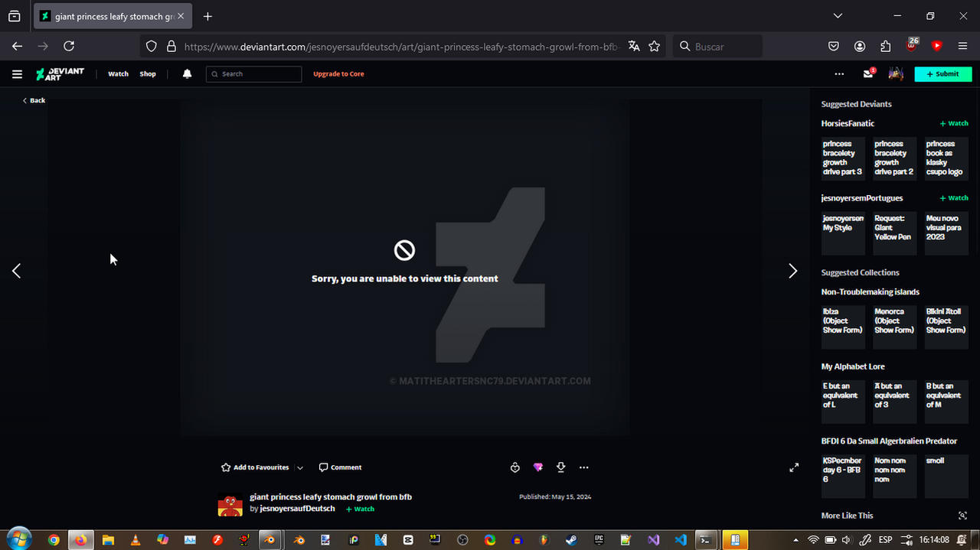980x550 pixels.
Task: Click the browser URL address bar
Action: pyautogui.click(x=400, y=46)
